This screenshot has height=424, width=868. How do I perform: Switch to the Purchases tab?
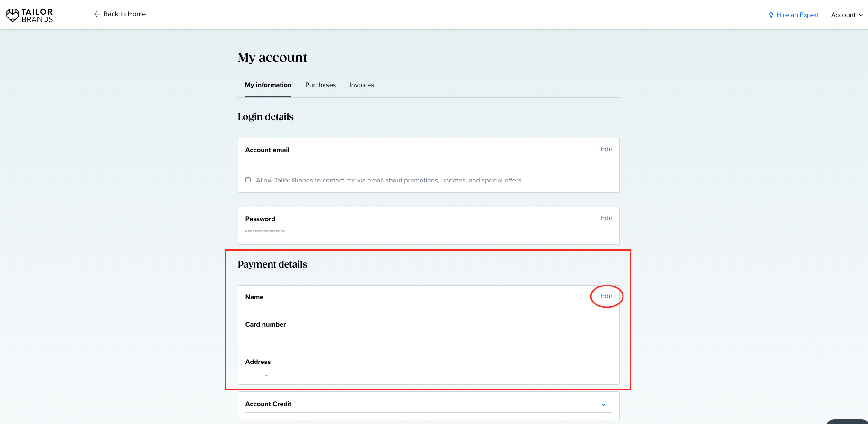(320, 85)
